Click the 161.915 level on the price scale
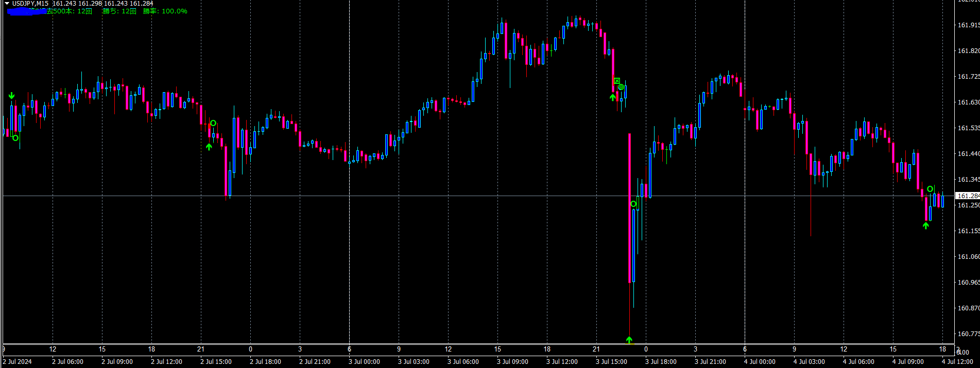Image resolution: width=980 pixels, height=368 pixels. tap(968, 25)
